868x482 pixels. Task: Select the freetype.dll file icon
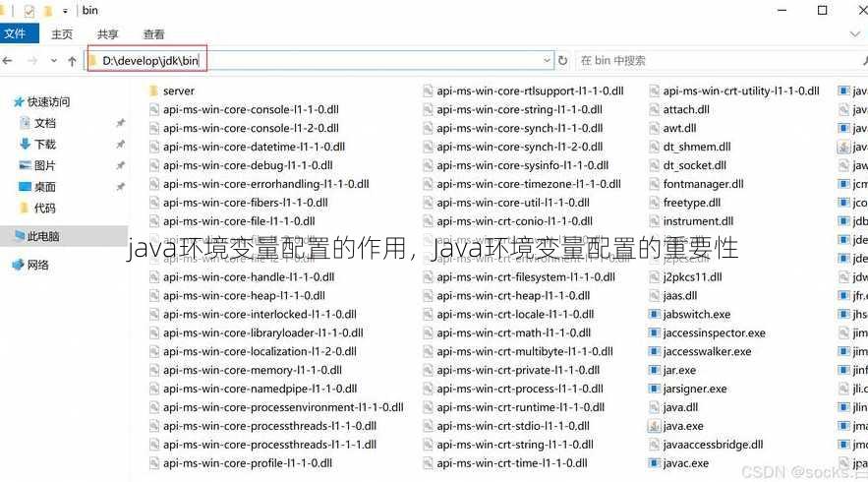[x=655, y=203]
